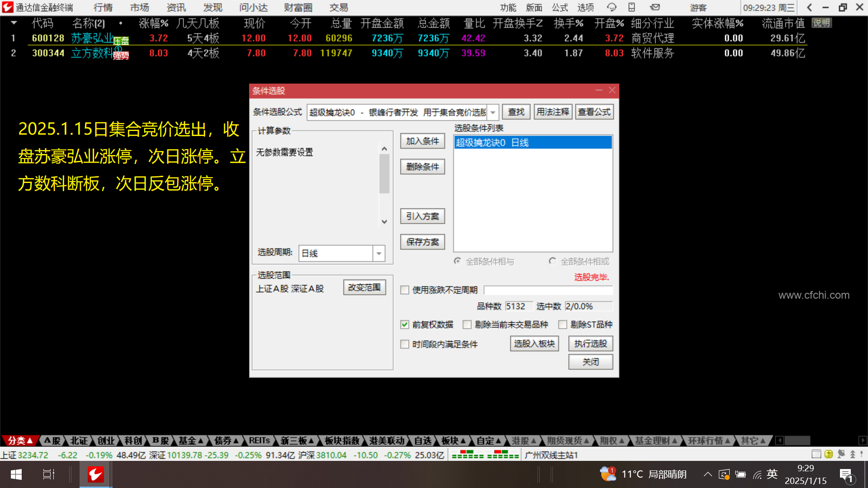
Task: Open the 条件选股公式 formula dropdown
Action: (493, 112)
